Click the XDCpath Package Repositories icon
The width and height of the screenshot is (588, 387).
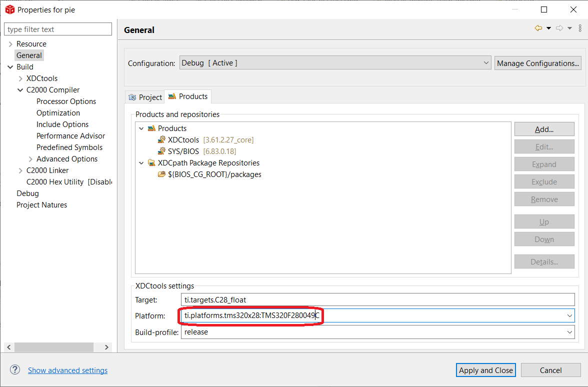click(151, 163)
